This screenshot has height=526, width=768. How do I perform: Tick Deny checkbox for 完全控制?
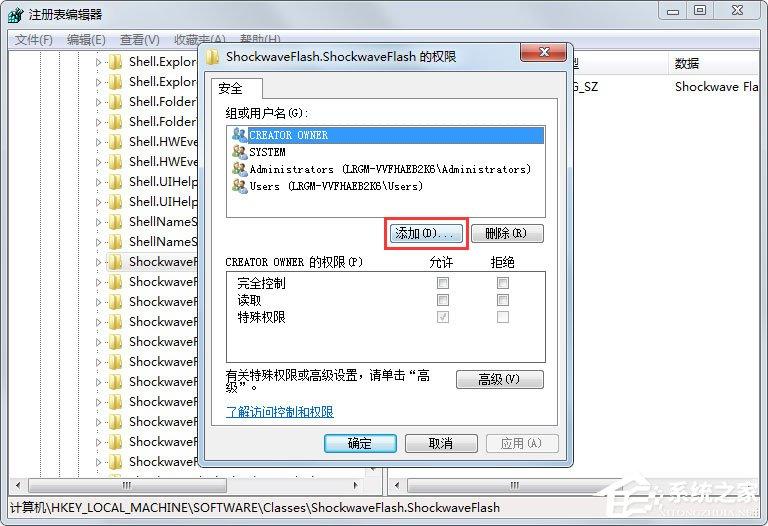[503, 283]
